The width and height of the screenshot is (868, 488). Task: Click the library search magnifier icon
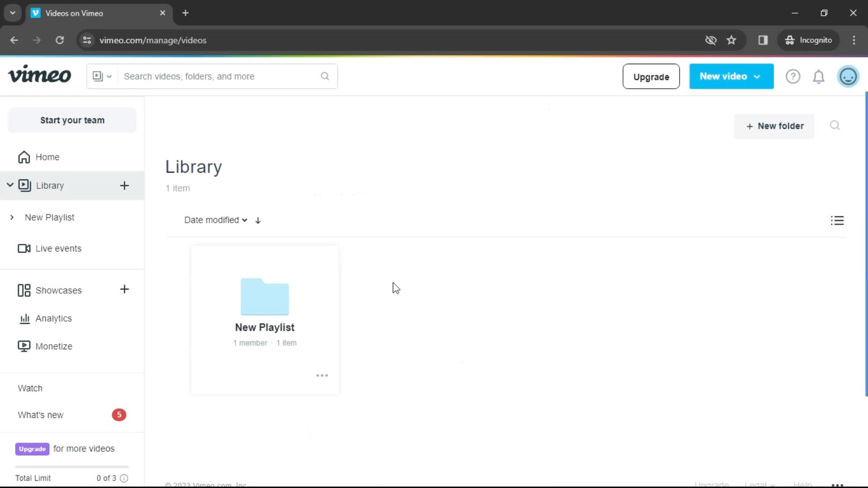pos(835,125)
